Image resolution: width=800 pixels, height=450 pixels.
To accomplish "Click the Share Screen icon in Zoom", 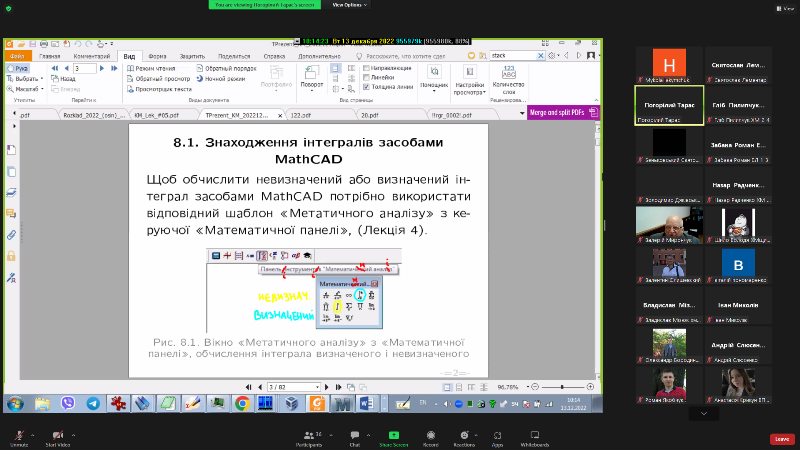I will pos(393,436).
